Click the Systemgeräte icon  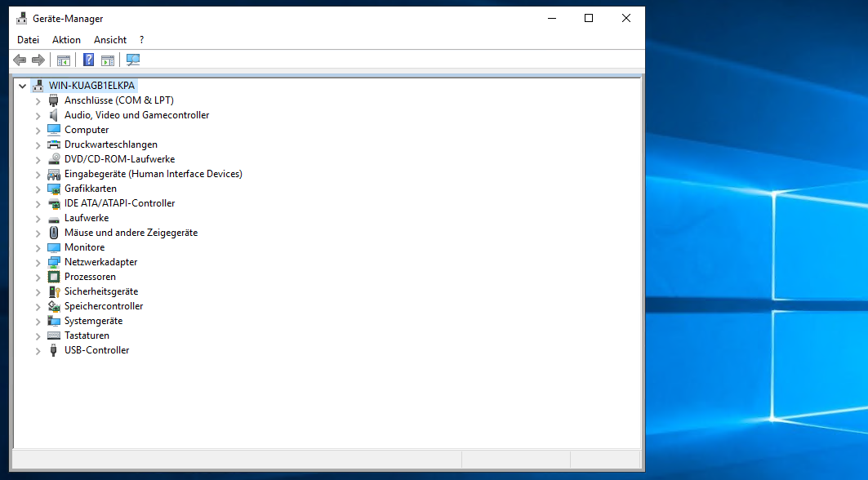point(54,321)
